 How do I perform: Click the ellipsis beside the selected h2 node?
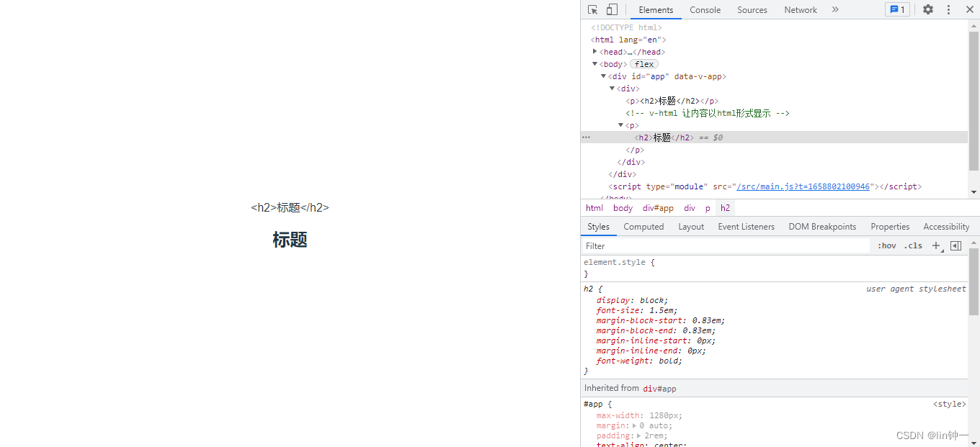tap(586, 137)
